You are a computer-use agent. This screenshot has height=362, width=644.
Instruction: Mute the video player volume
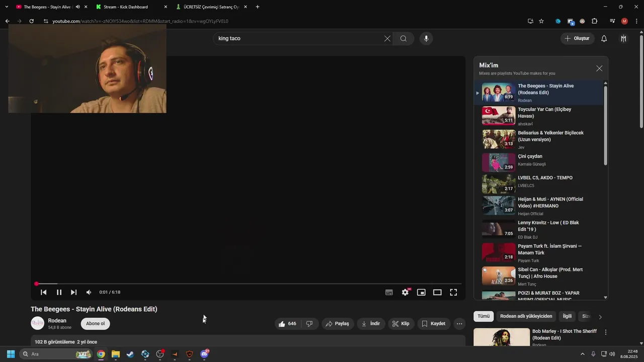pos(89,292)
